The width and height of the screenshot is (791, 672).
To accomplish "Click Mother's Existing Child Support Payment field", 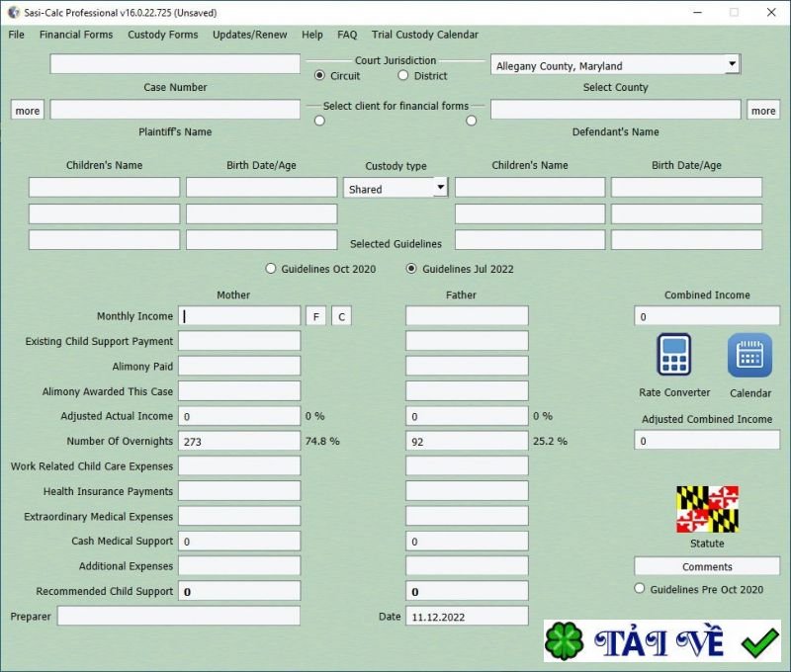I will 239,341.
